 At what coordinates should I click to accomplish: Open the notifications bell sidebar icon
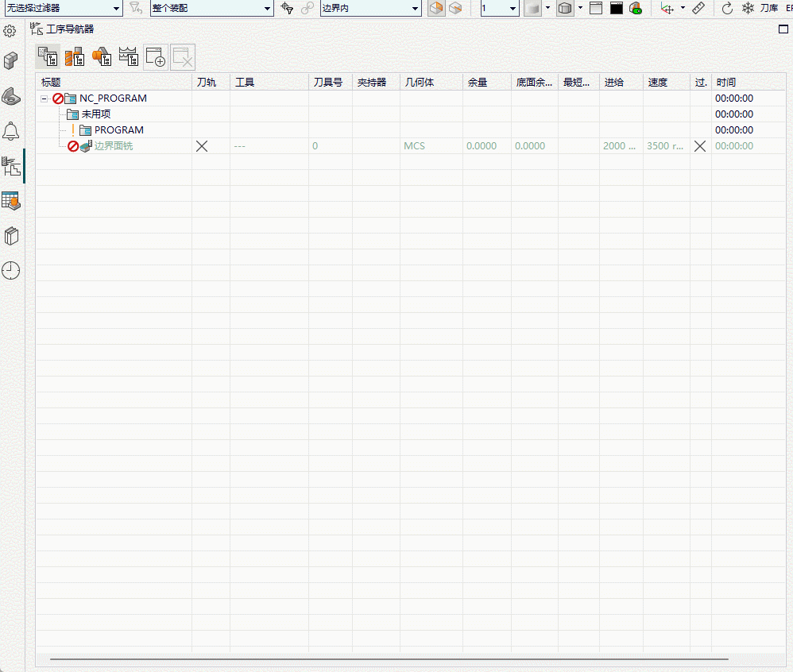click(10, 131)
